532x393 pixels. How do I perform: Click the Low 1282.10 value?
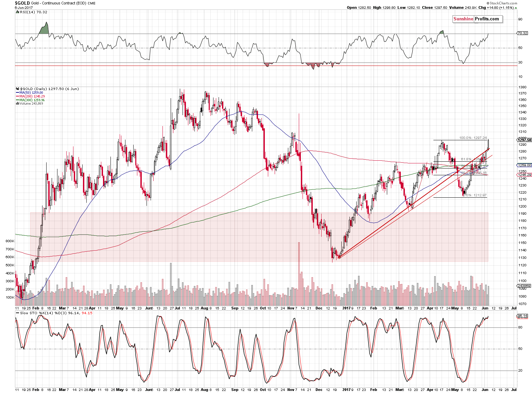[408, 7]
